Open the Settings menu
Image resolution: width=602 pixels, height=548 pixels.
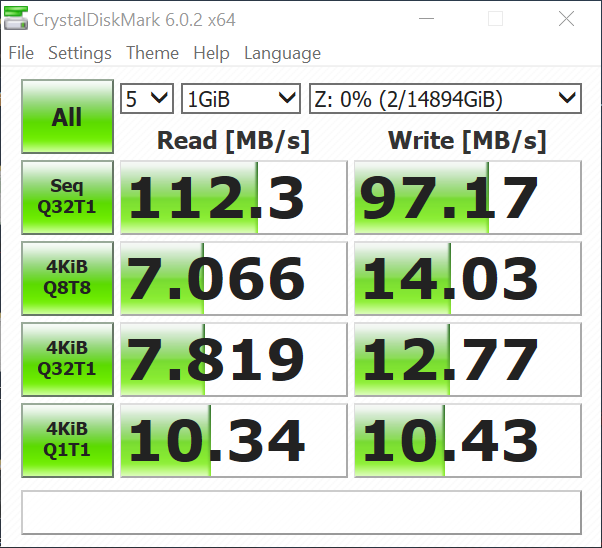point(80,53)
